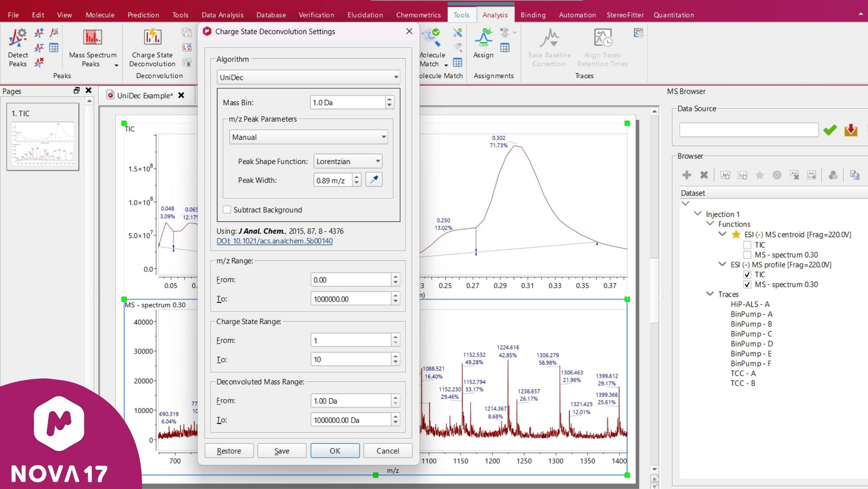This screenshot has width=868, height=489.
Task: Collapse the Traces tree node
Action: [x=710, y=294]
